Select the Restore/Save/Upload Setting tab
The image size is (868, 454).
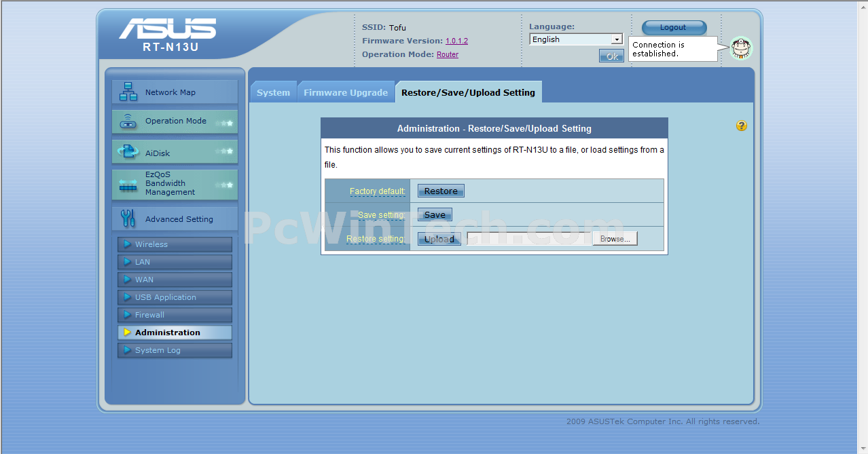pyautogui.click(x=468, y=92)
